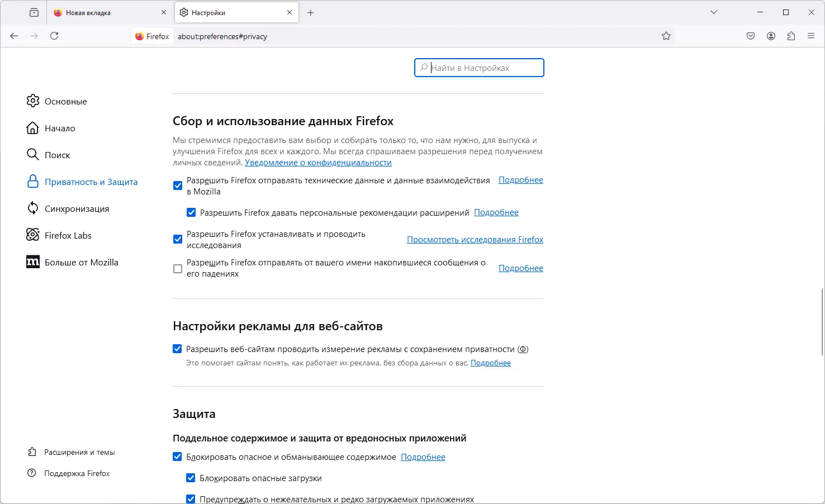Open the Firefox Labs section
Image resolution: width=825 pixels, height=504 pixels.
coord(68,235)
